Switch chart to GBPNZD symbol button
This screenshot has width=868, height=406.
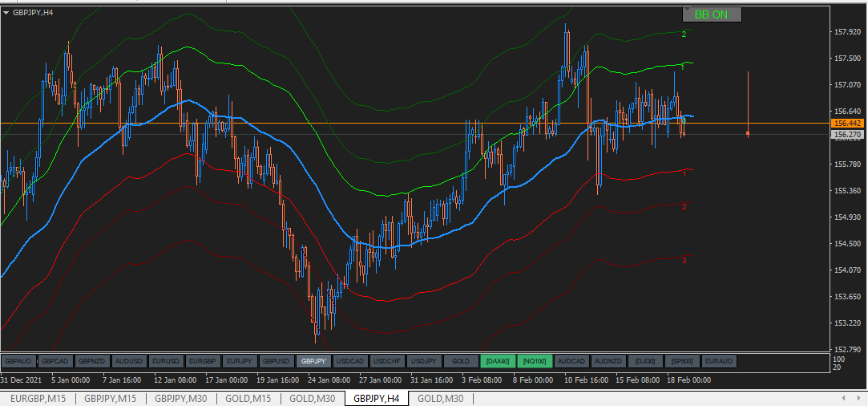coord(91,362)
